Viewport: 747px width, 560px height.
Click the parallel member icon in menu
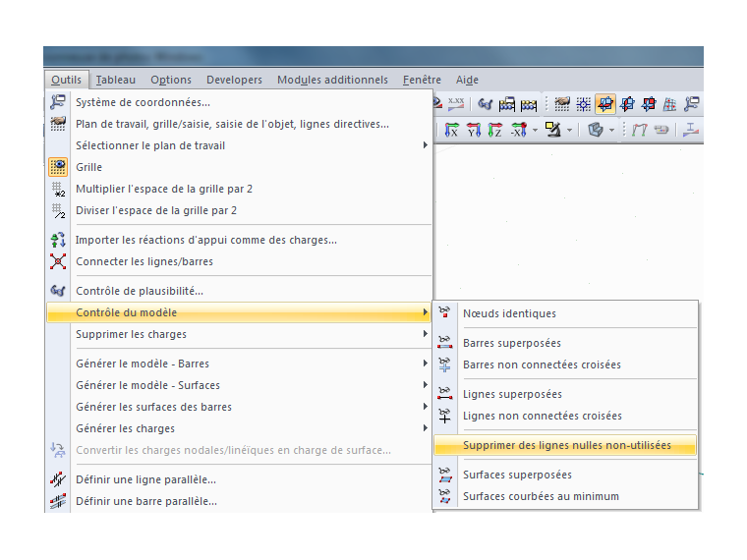point(58,501)
